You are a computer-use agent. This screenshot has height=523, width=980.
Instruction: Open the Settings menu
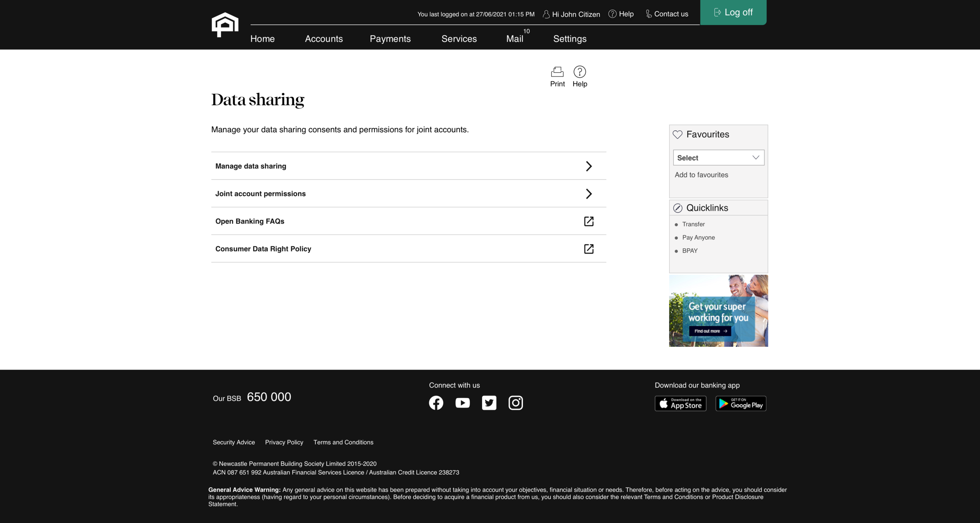[570, 39]
